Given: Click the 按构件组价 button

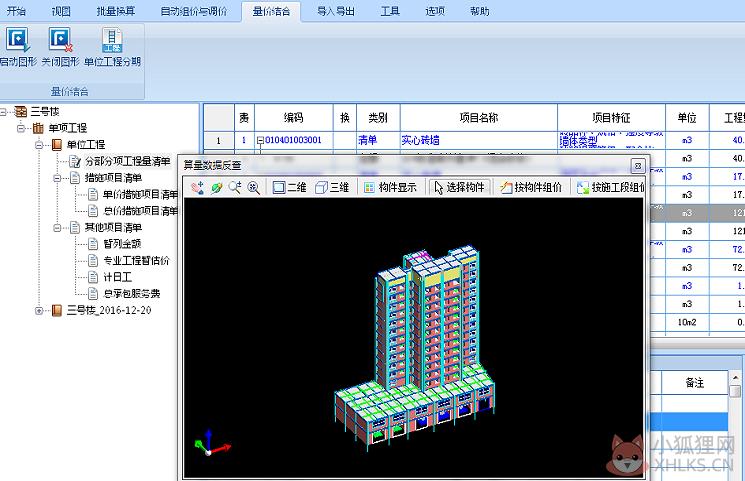Looking at the screenshot, I should [531, 187].
